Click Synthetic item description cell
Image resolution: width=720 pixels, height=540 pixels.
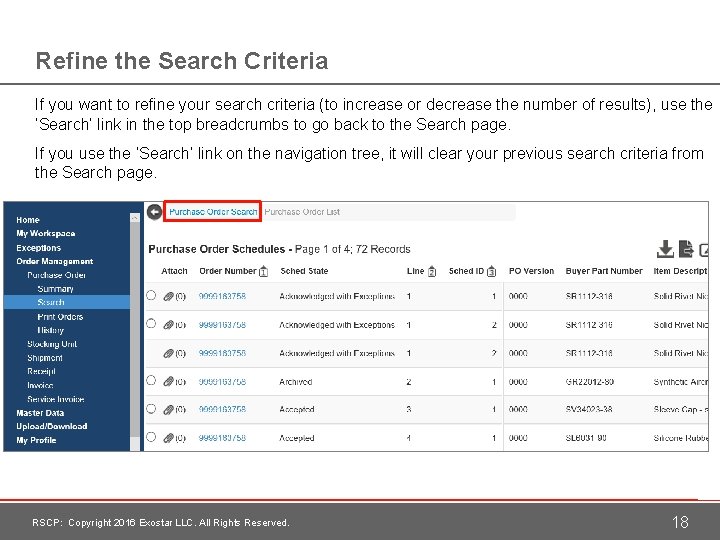click(681, 382)
